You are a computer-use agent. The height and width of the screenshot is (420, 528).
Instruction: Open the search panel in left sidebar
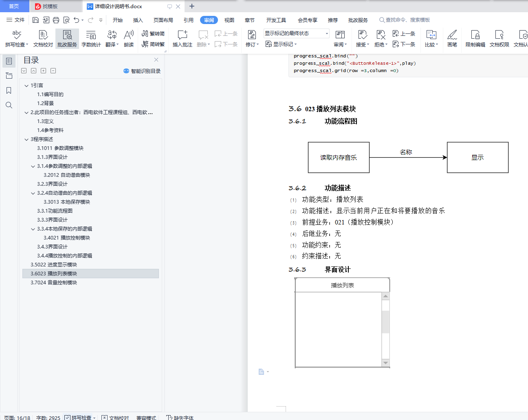9,105
